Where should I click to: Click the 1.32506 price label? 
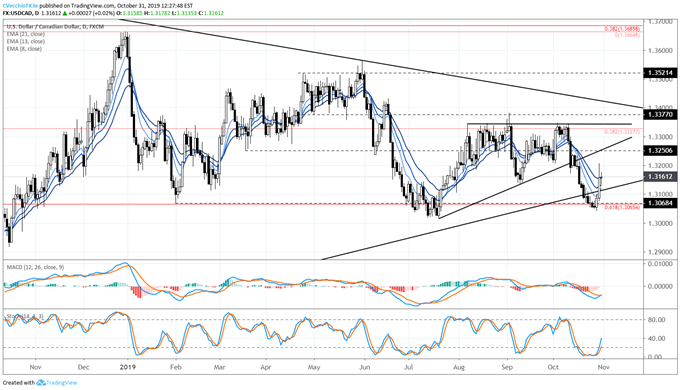click(660, 151)
